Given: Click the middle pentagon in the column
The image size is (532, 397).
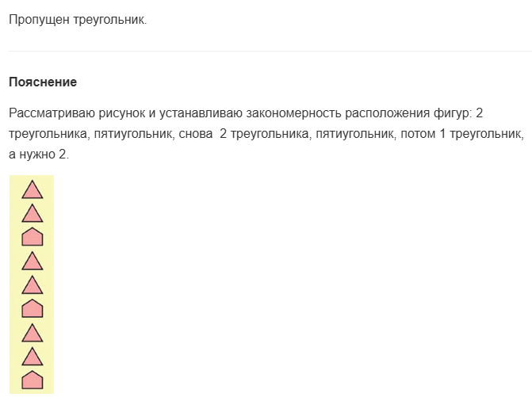Looking at the screenshot, I should 32,308.
